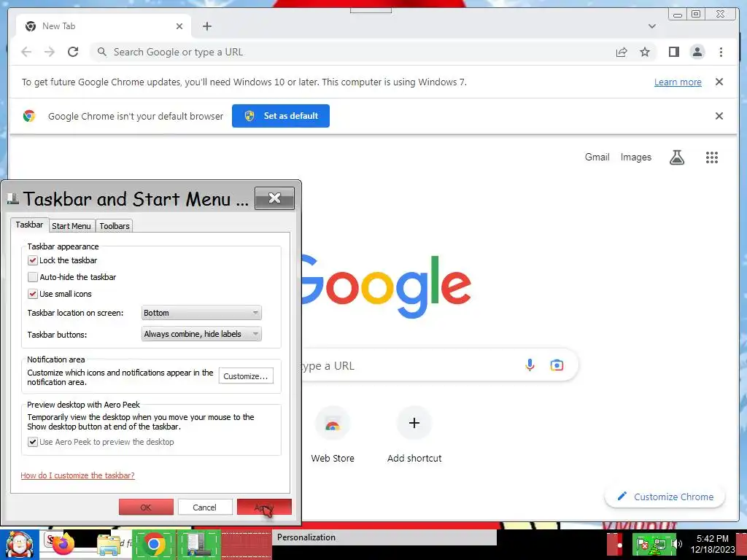Open a new tab with the plus button
Image resolution: width=747 pixels, height=560 pixels.
coord(206,26)
